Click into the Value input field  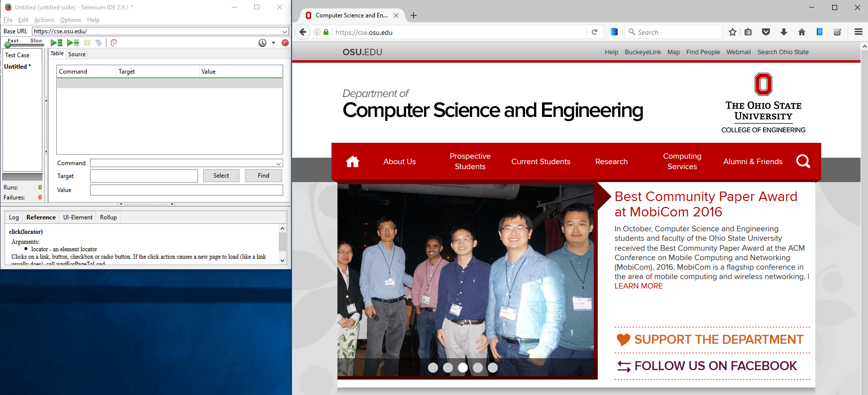point(186,190)
